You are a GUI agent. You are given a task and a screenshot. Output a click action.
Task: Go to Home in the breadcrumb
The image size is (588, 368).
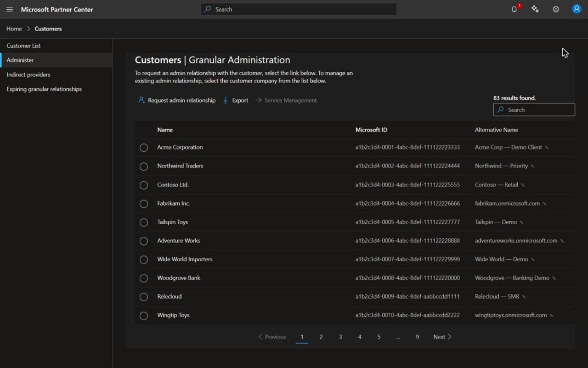[14, 29]
